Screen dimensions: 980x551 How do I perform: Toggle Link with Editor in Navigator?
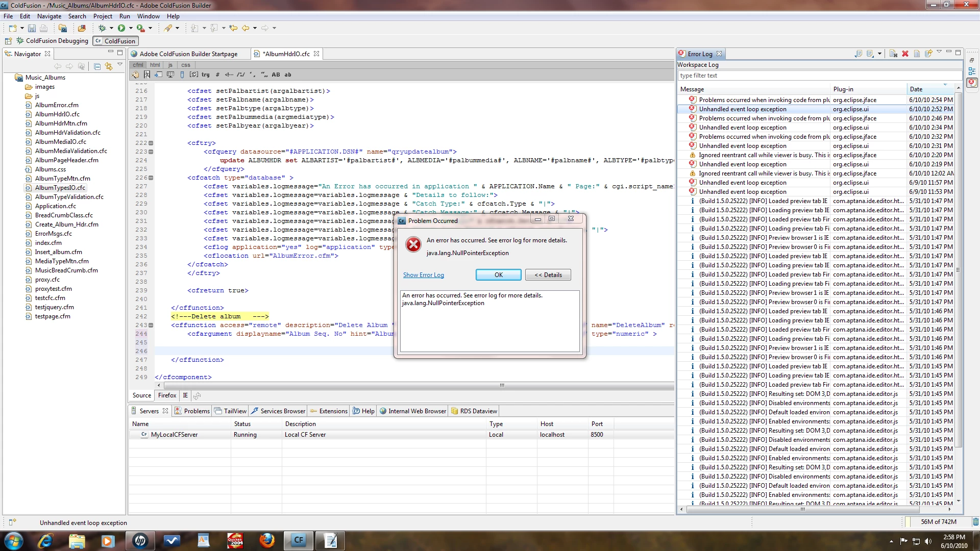pos(109,66)
